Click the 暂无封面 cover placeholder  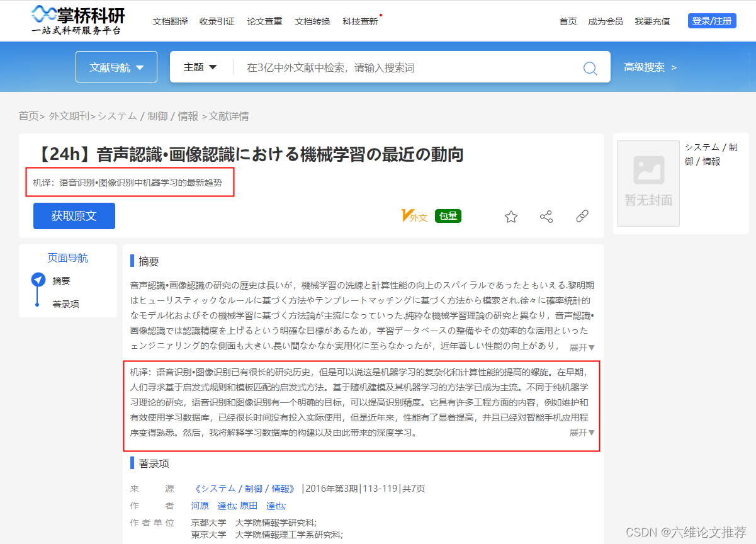point(648,183)
